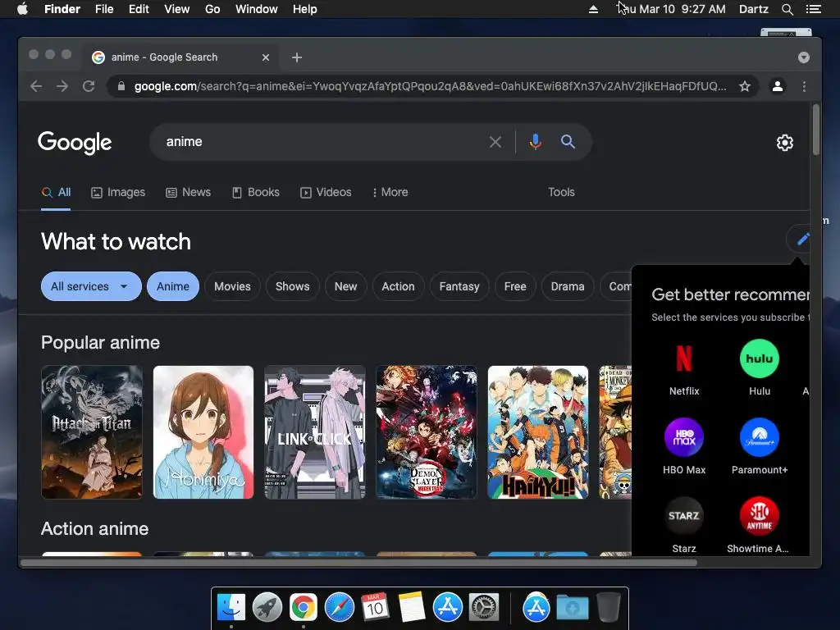
Task: Choose the Showtime Anytime icon
Action: [x=759, y=515]
